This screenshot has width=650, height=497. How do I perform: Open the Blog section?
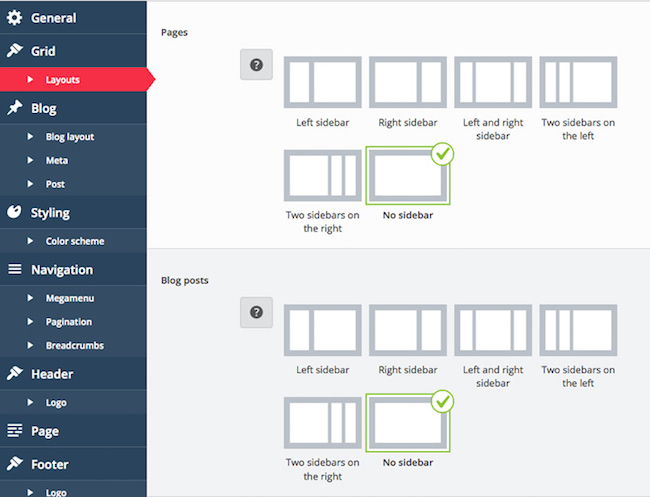point(73,108)
